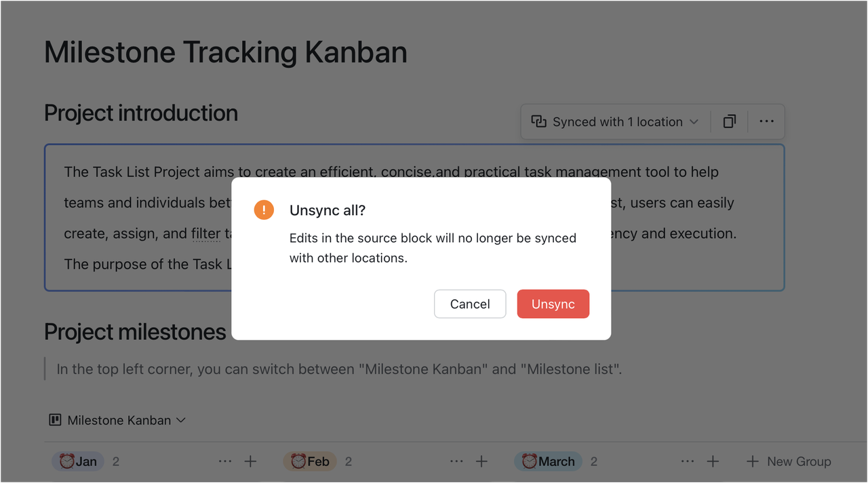This screenshot has height=483, width=868.
Task: Add a card to the Feb group
Action: (x=481, y=461)
